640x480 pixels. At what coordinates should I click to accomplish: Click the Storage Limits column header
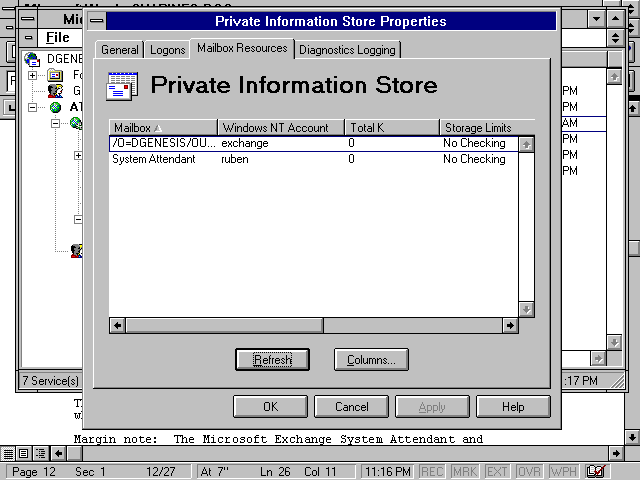coord(487,128)
